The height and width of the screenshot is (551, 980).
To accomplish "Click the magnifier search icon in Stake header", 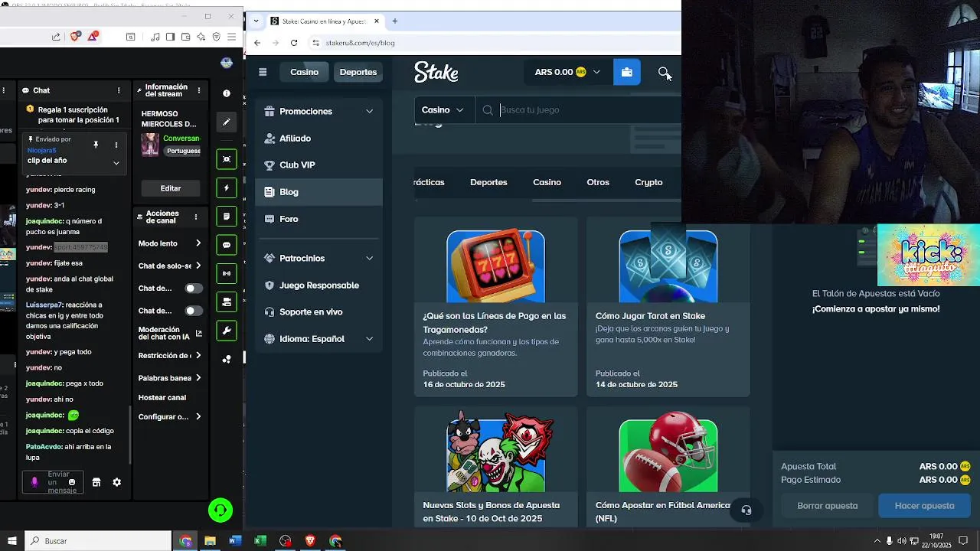I will pyautogui.click(x=664, y=72).
